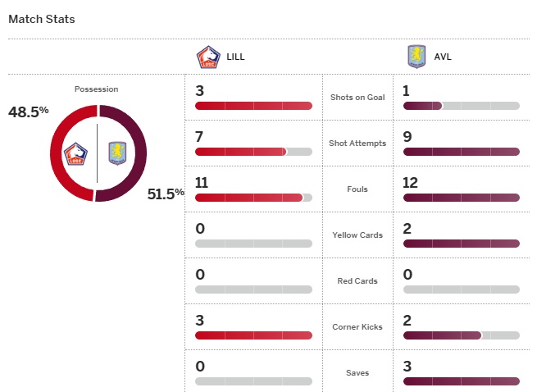Click the Lille crest beside LILL header
The width and height of the screenshot is (537, 392).
[x=207, y=57]
